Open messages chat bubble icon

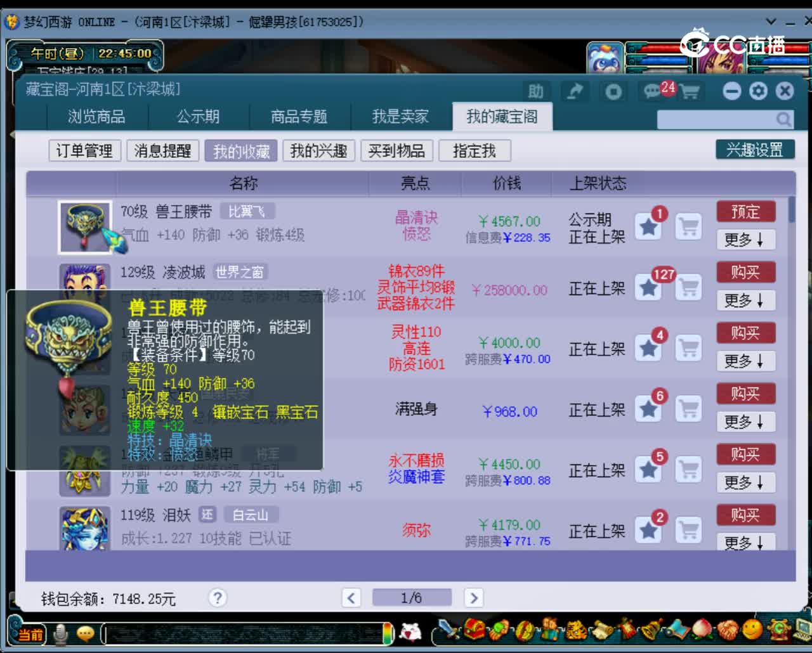click(652, 91)
